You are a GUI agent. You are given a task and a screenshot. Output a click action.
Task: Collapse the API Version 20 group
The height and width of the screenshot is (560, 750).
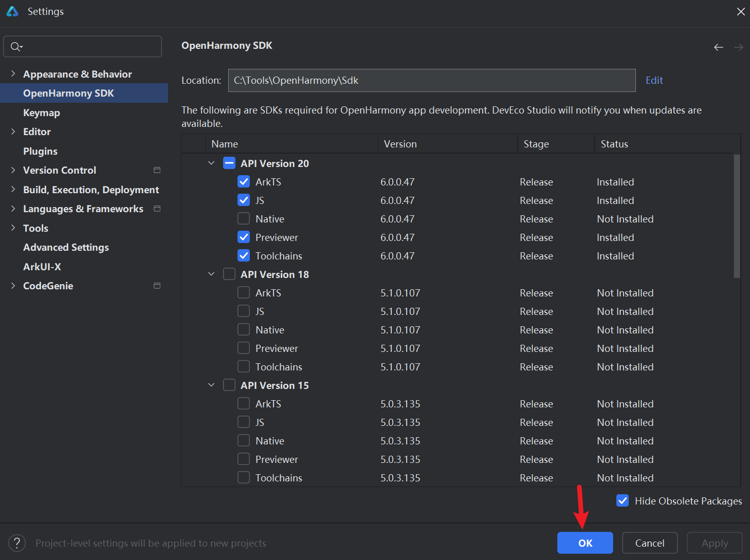pyautogui.click(x=211, y=163)
